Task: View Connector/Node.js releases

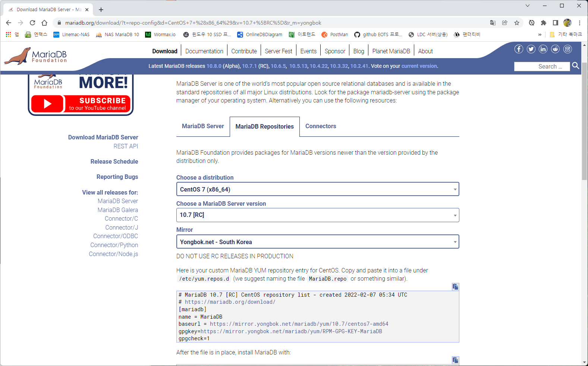Action: tap(113, 254)
